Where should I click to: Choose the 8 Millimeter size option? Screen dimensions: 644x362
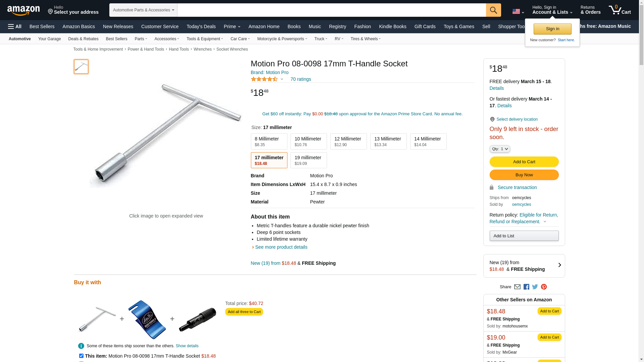(269, 141)
